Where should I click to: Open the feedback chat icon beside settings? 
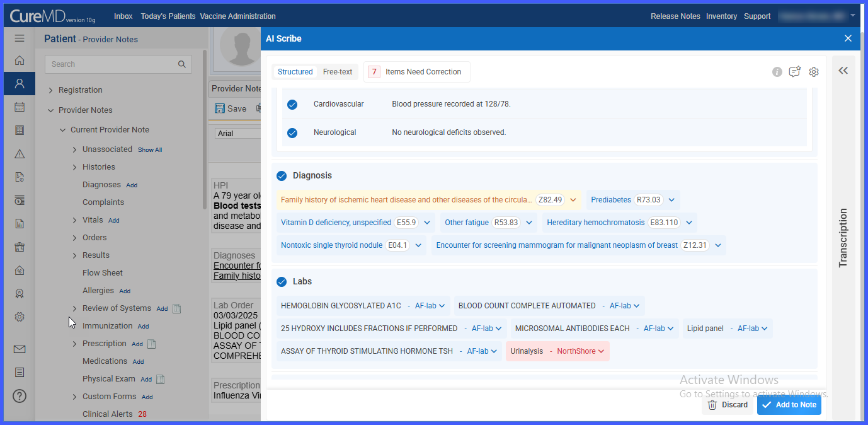click(x=795, y=72)
